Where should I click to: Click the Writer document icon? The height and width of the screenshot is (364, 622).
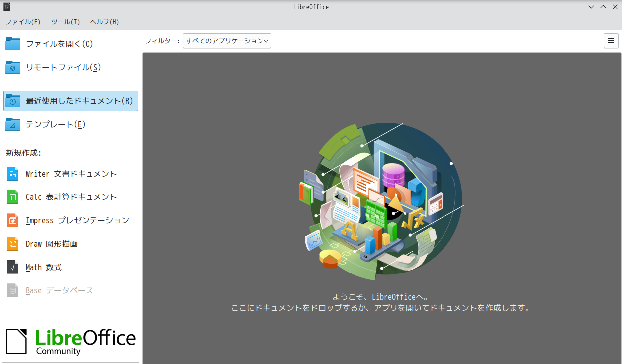13,174
